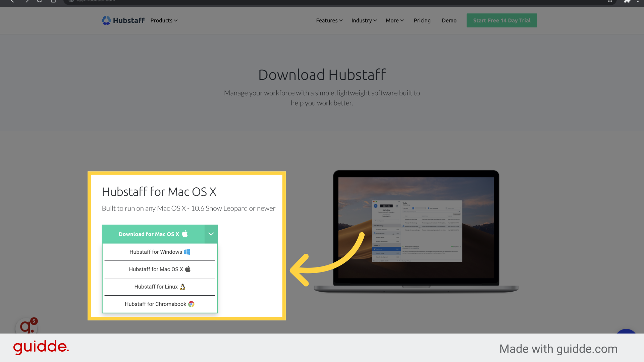This screenshot has width=644, height=362.
Task: Expand the Industry navigation dropdown
Action: pos(364,20)
